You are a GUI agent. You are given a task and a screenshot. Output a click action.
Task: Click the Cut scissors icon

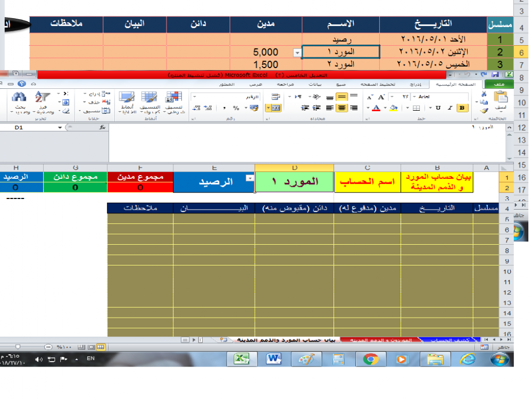(x=483, y=94)
